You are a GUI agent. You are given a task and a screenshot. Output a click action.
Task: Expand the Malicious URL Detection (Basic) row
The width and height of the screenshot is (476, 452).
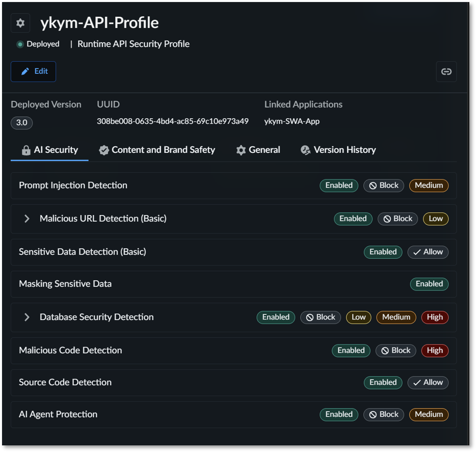pyautogui.click(x=27, y=219)
